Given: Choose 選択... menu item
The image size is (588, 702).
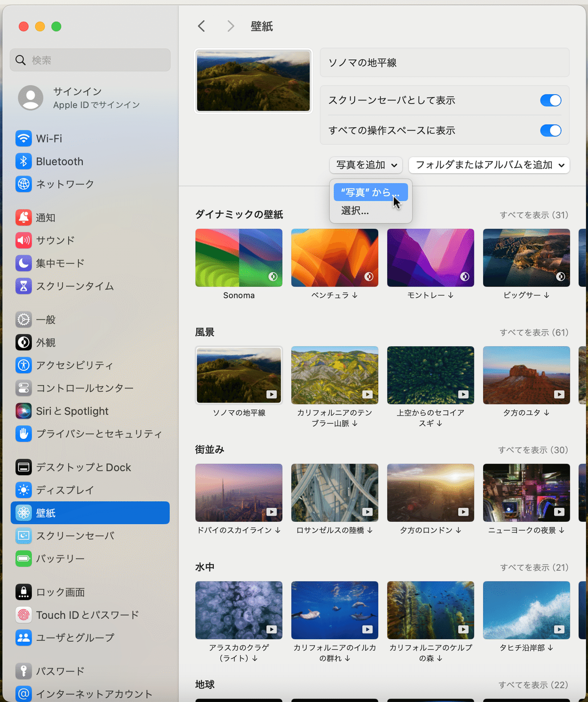Looking at the screenshot, I should [x=370, y=211].
